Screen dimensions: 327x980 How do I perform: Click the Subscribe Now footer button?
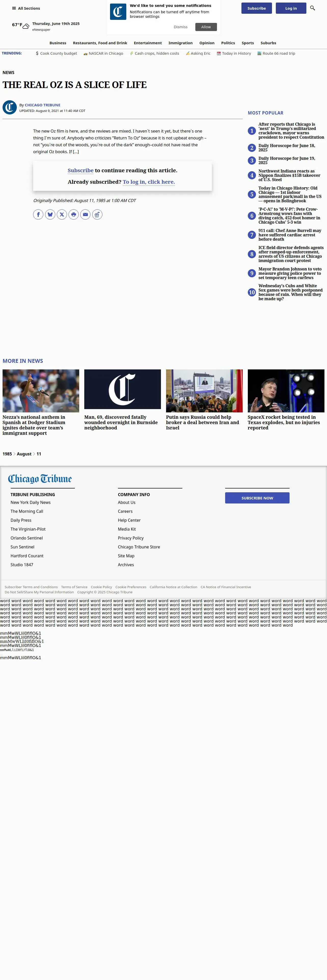(x=257, y=498)
